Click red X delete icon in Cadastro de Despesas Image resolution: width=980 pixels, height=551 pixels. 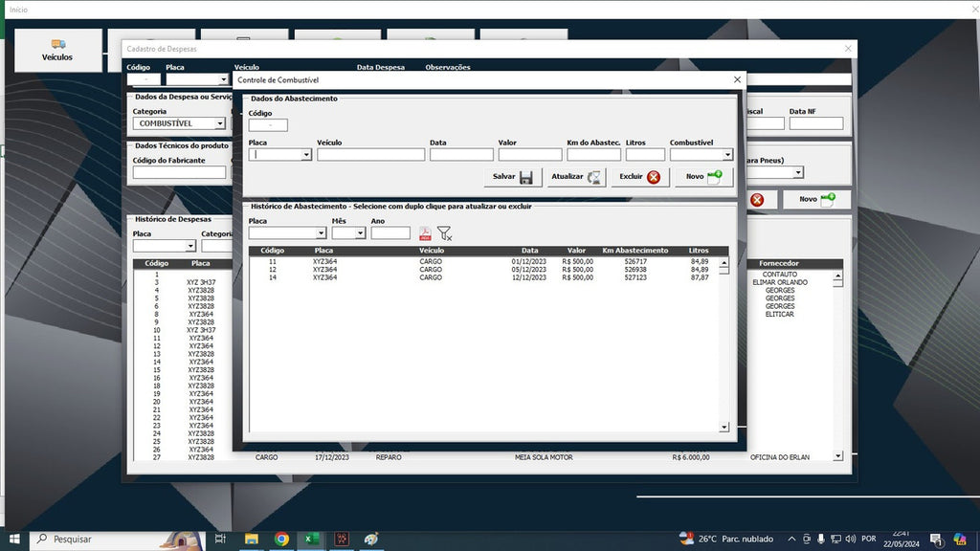click(x=757, y=200)
